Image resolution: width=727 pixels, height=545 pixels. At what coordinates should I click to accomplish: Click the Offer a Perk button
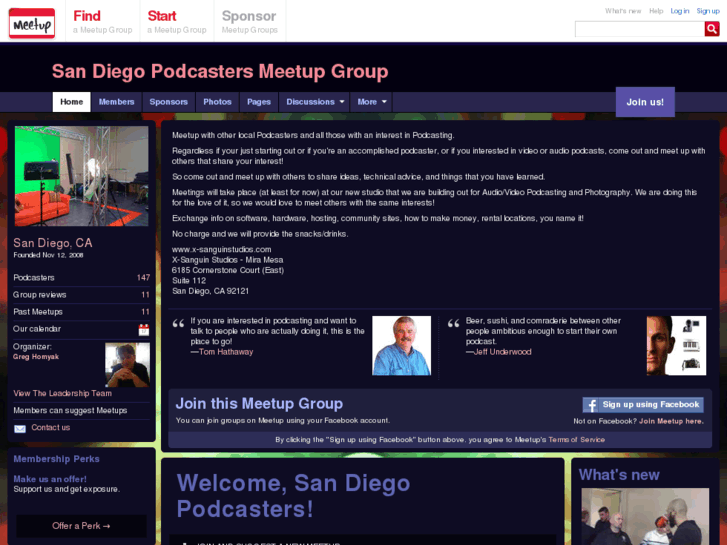(81, 526)
